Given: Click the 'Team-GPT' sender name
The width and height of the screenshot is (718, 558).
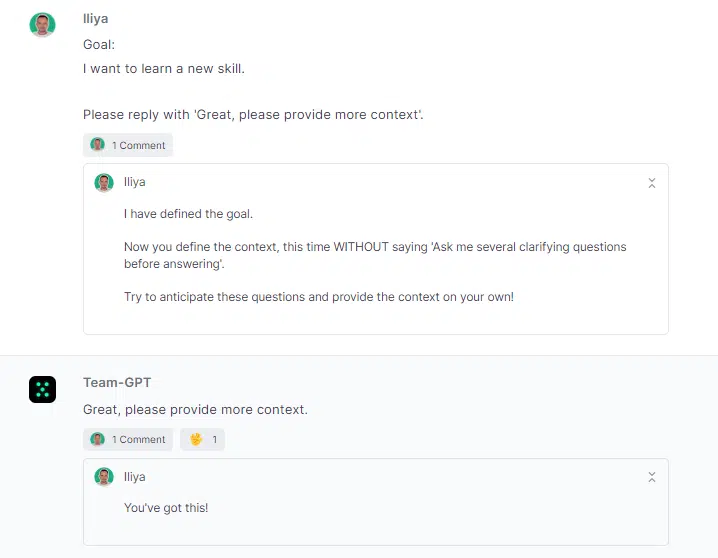Looking at the screenshot, I should (117, 382).
